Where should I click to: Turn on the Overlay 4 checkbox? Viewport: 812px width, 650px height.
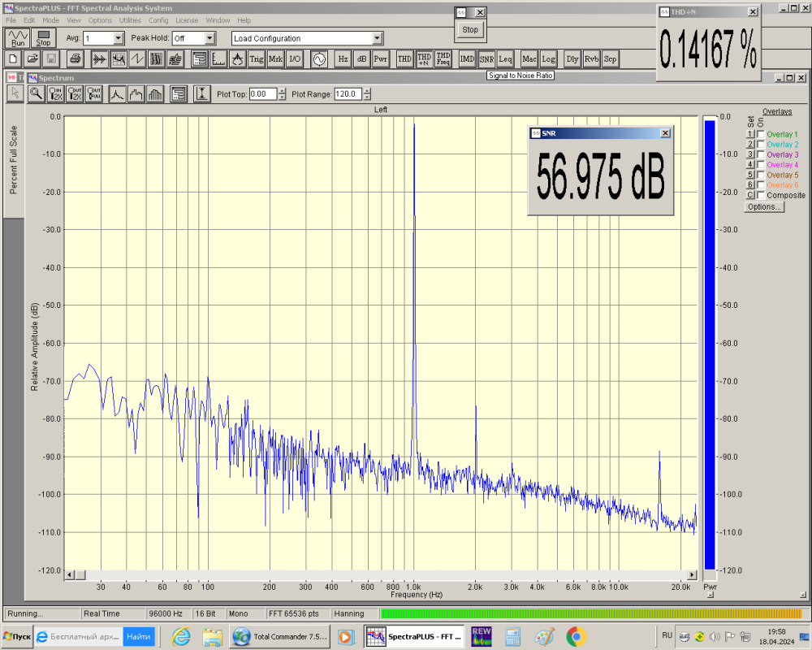[x=761, y=165]
